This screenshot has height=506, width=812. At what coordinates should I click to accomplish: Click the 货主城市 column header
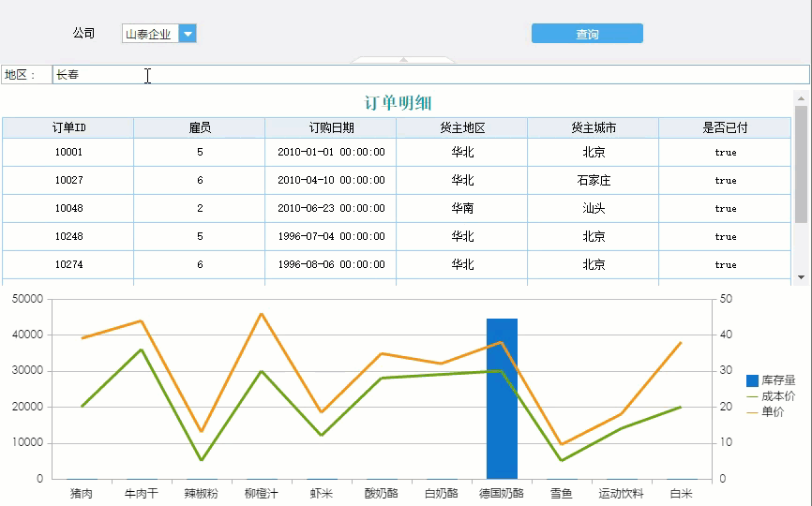594,127
